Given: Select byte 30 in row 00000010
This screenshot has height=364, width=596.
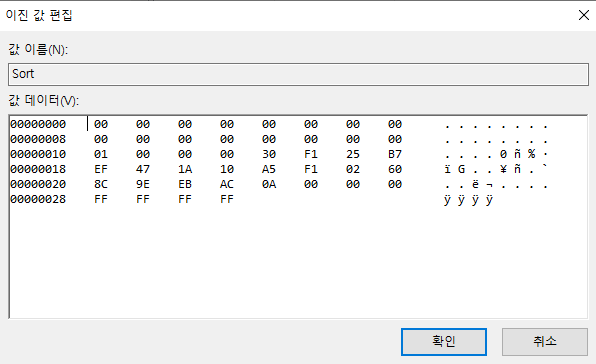Looking at the screenshot, I should coord(269,154).
